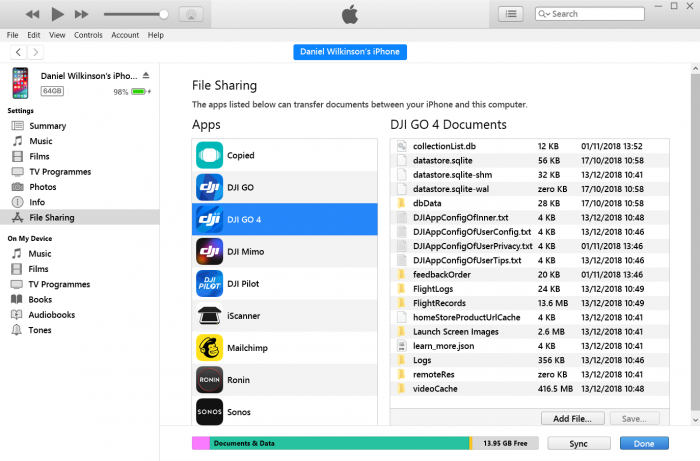This screenshot has width=700, height=461.
Task: Open the Controls menu
Action: pyautogui.click(x=88, y=35)
